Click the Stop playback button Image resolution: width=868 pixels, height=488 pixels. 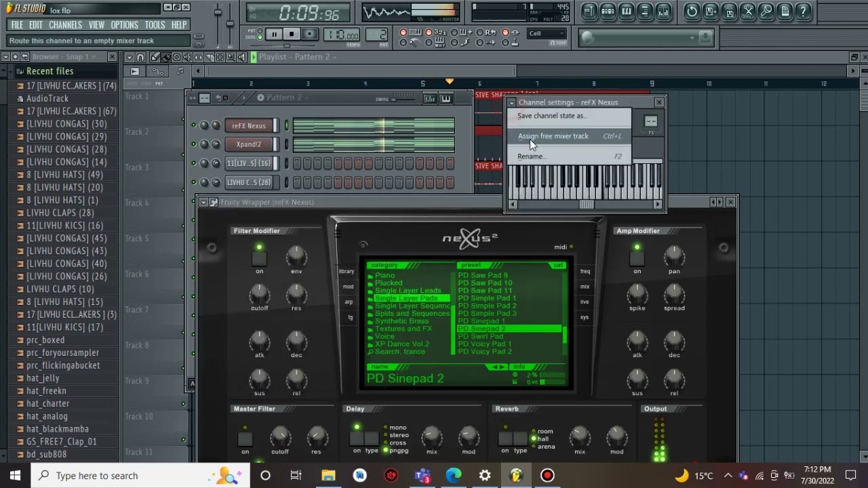(292, 35)
